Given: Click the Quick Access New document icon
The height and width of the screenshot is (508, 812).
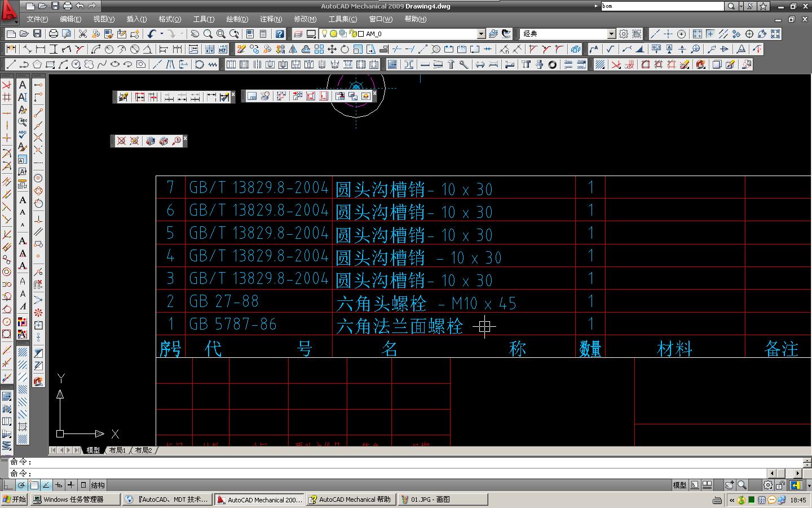Looking at the screenshot, I should [x=30, y=6].
